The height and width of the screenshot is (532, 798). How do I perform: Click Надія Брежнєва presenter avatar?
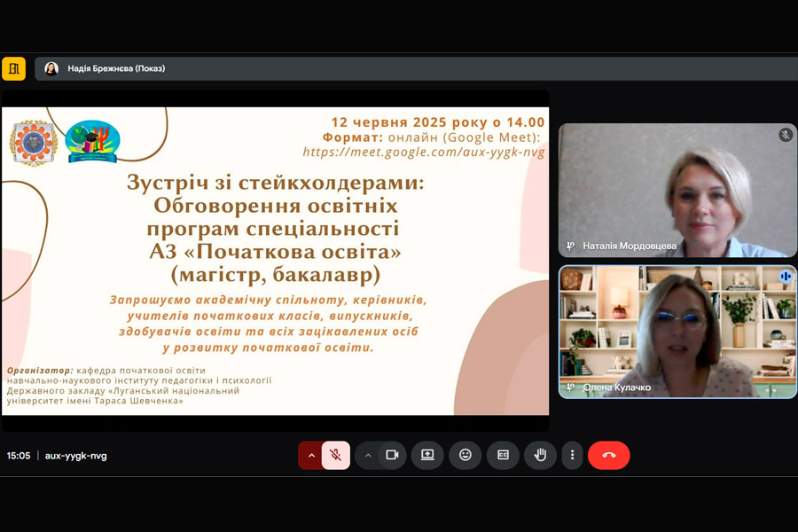51,68
